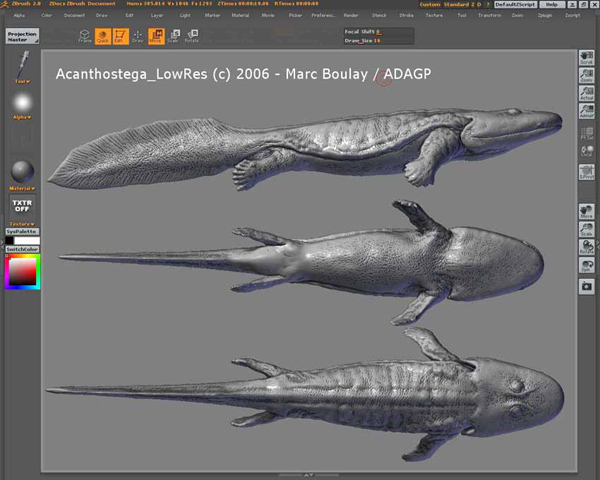Open the Color menu

click(47, 15)
